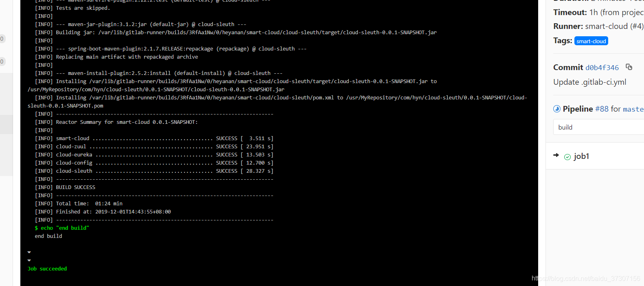This screenshot has width=644, height=286.
Task: Click the spring-boot-maven-plugin repackage line
Action: (171, 48)
